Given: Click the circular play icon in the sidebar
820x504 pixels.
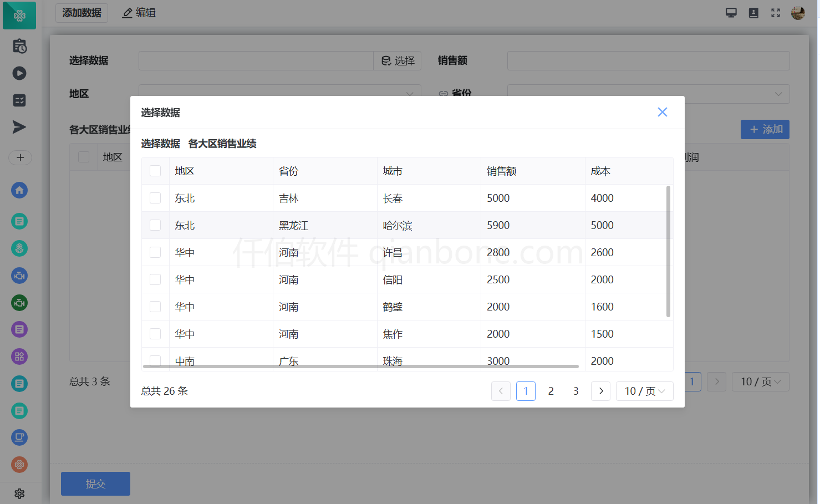Looking at the screenshot, I should pyautogui.click(x=19, y=73).
